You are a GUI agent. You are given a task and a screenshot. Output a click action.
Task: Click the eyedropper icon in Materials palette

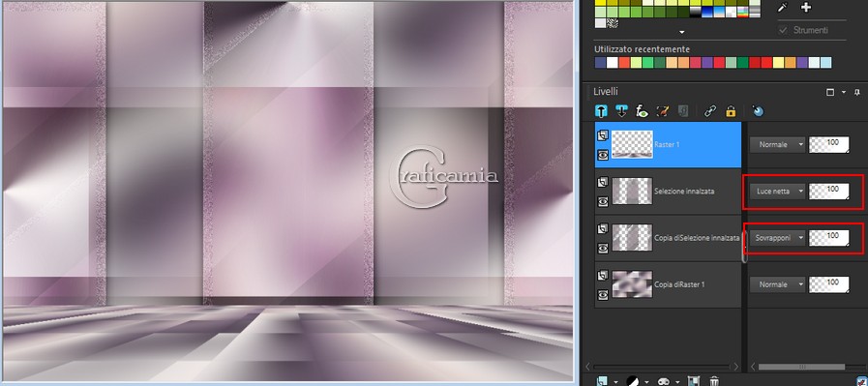click(x=783, y=7)
